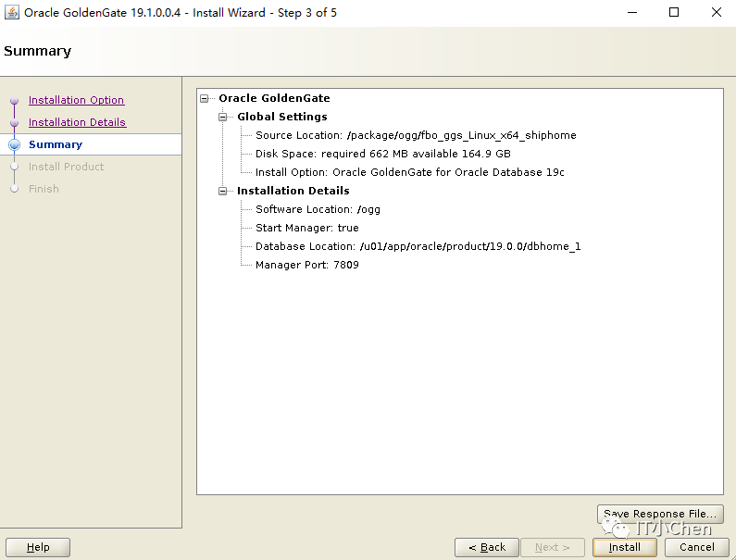Click the Finish step label
Image resolution: width=736 pixels, height=560 pixels.
point(44,189)
